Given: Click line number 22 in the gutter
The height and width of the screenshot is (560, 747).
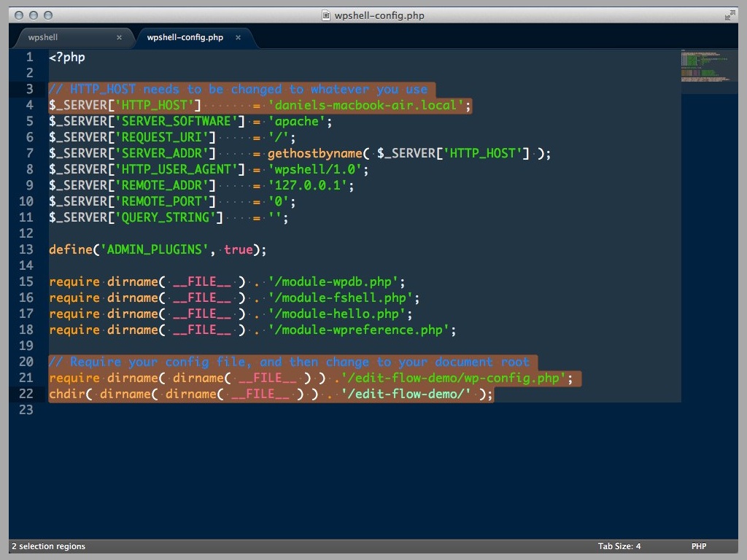Looking at the screenshot, I should [26, 394].
